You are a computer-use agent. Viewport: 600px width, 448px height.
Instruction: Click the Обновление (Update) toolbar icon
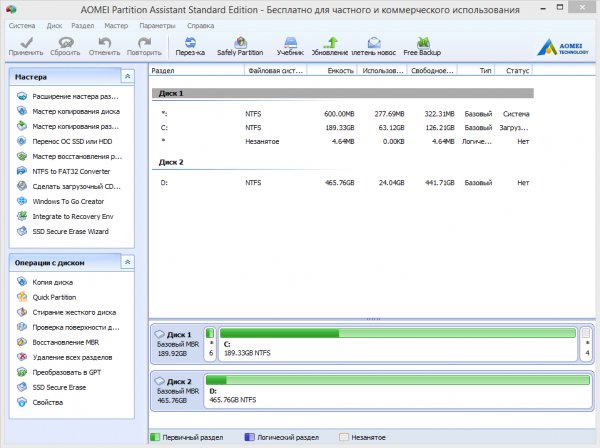pos(330,46)
